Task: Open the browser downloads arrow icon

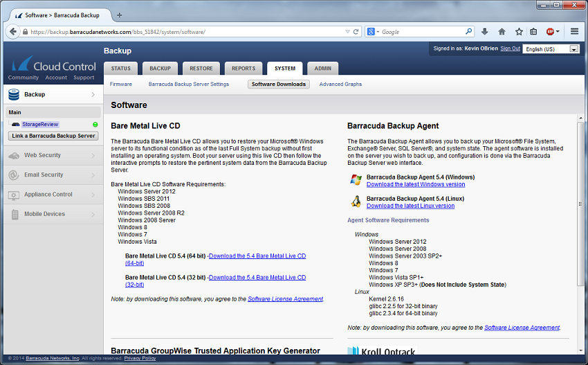Action: (x=484, y=32)
